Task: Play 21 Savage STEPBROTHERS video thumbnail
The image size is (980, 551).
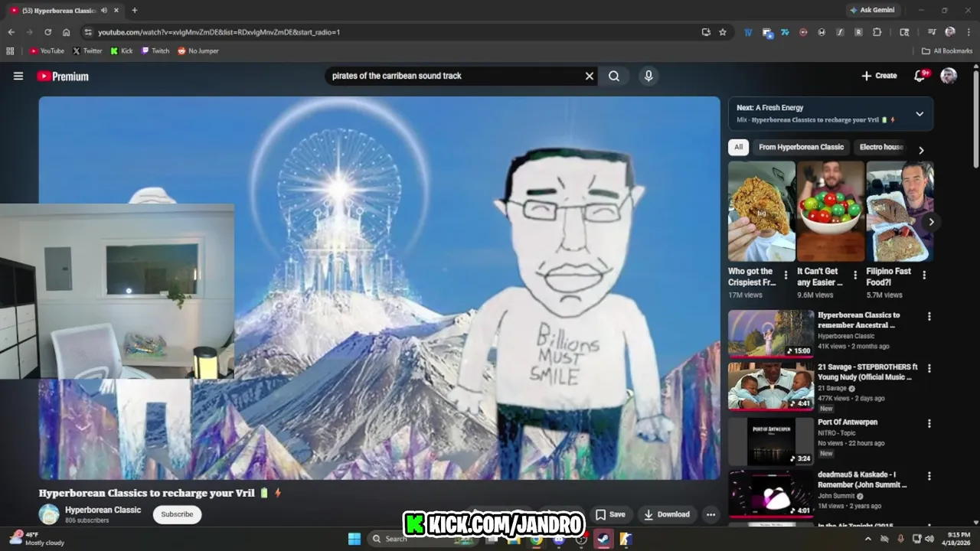Action: click(771, 386)
